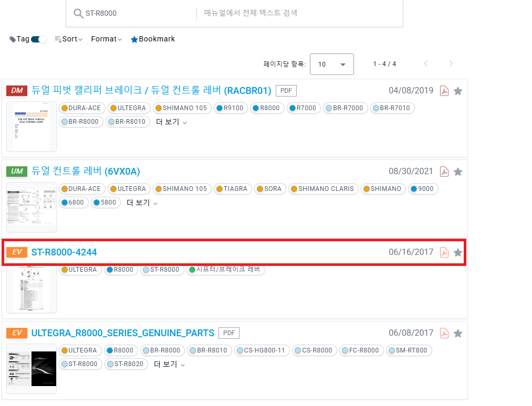Select SHIMANO 105 tag in RACBR01 row
This screenshot has height=406, width=532.
click(x=182, y=108)
